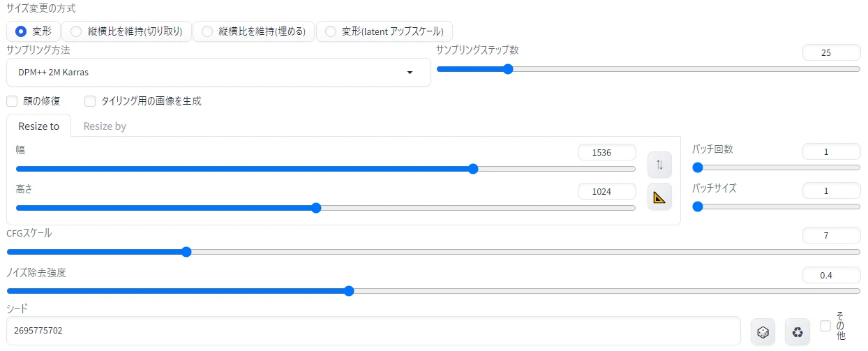Reuse last seed via recycle icon
The width and height of the screenshot is (868, 351).
[x=797, y=332]
